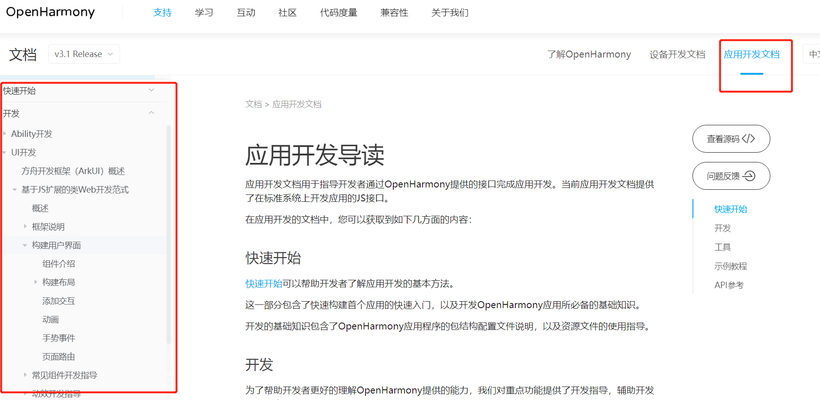The height and width of the screenshot is (400, 820).
Task: Click the 问题反馈 button
Action: click(x=731, y=176)
